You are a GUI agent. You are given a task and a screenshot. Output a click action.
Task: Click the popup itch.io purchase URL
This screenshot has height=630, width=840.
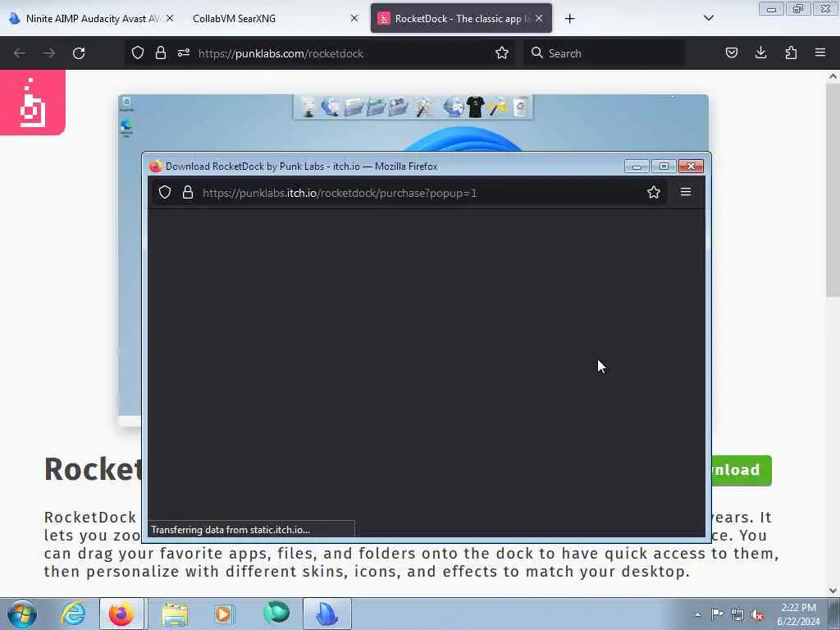click(x=340, y=193)
